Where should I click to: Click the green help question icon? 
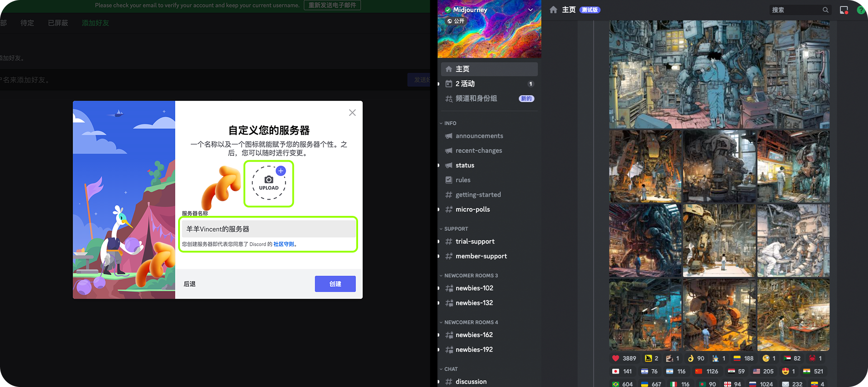[x=861, y=10]
